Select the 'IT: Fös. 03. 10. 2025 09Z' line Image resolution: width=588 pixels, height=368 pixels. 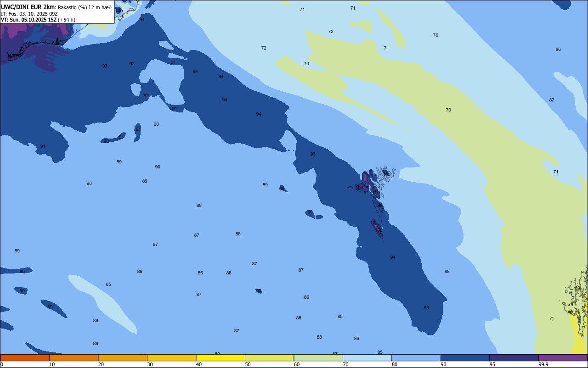click(29, 14)
